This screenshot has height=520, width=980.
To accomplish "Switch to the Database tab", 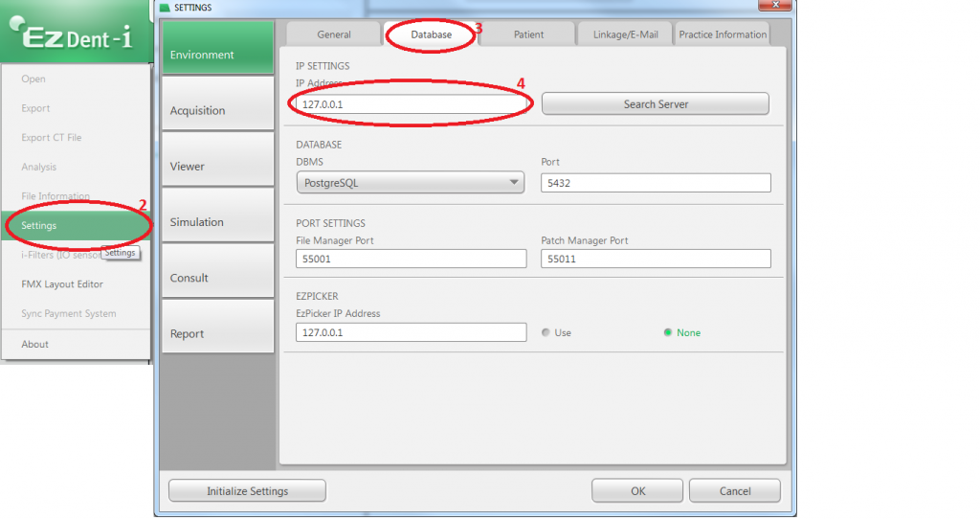I will pyautogui.click(x=432, y=34).
